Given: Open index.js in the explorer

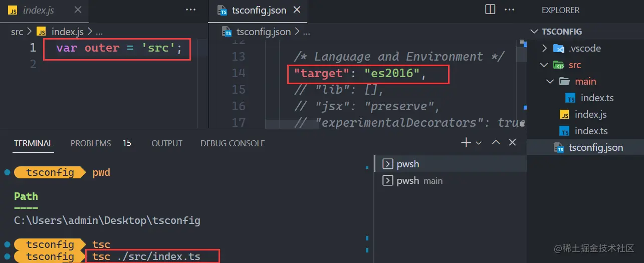Looking at the screenshot, I should [x=585, y=114].
